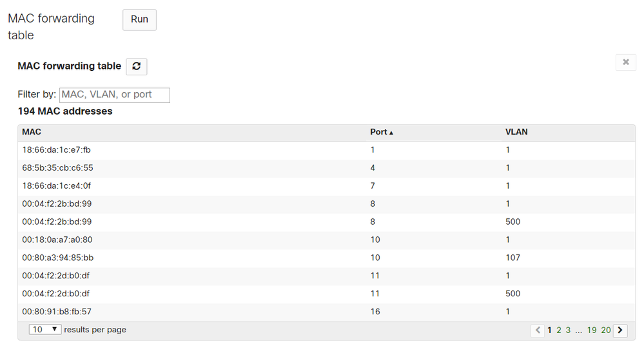Open page 20 of results

(x=606, y=330)
